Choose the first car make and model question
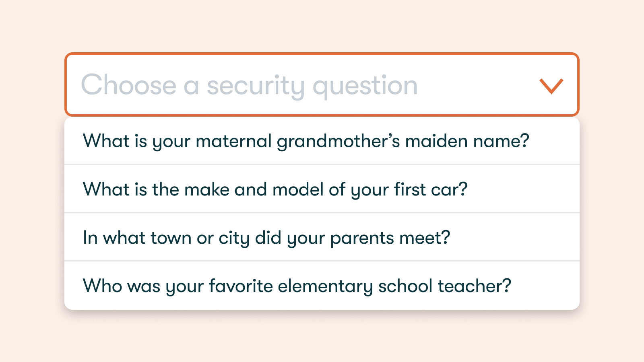Image resolution: width=644 pixels, height=362 pixels. point(275,189)
